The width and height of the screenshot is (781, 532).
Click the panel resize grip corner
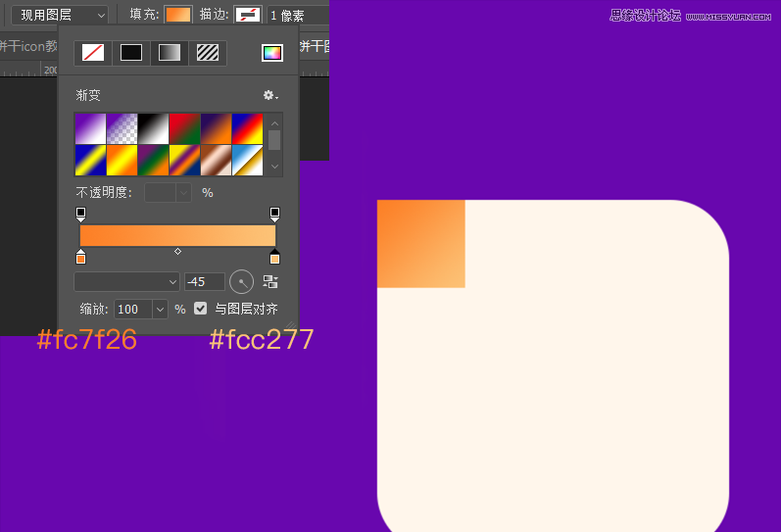(291, 326)
